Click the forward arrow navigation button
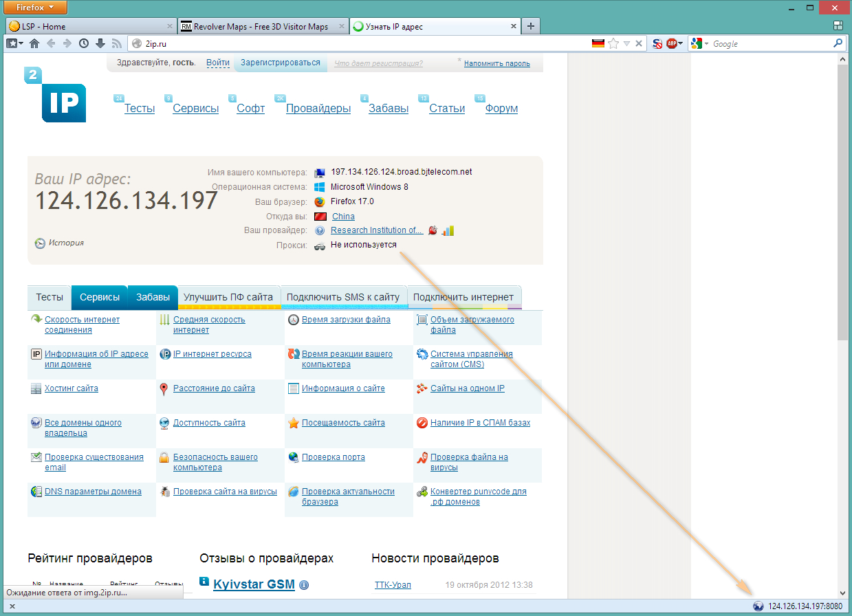852x616 pixels. pos(67,43)
